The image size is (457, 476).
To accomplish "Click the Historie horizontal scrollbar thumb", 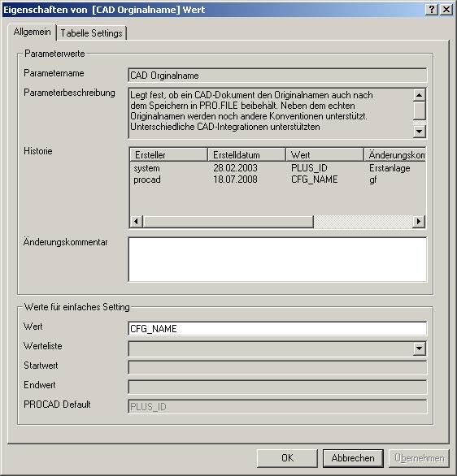I will (x=228, y=221).
